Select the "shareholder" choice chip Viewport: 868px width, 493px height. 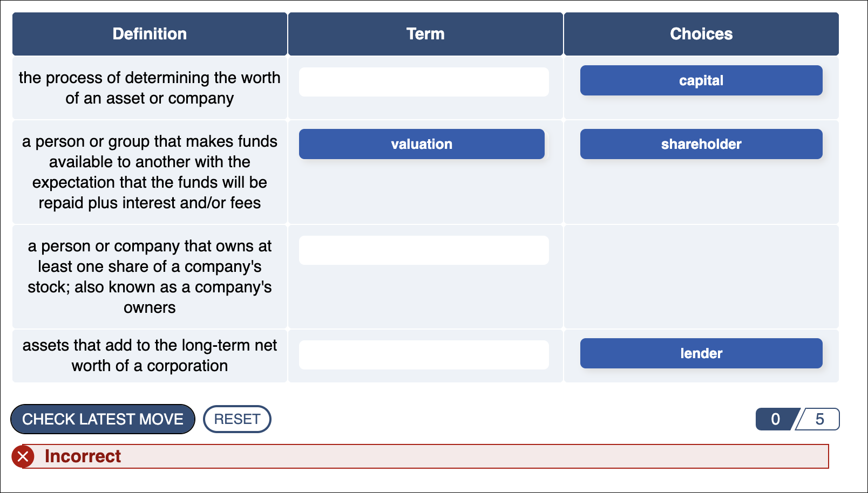coord(701,144)
